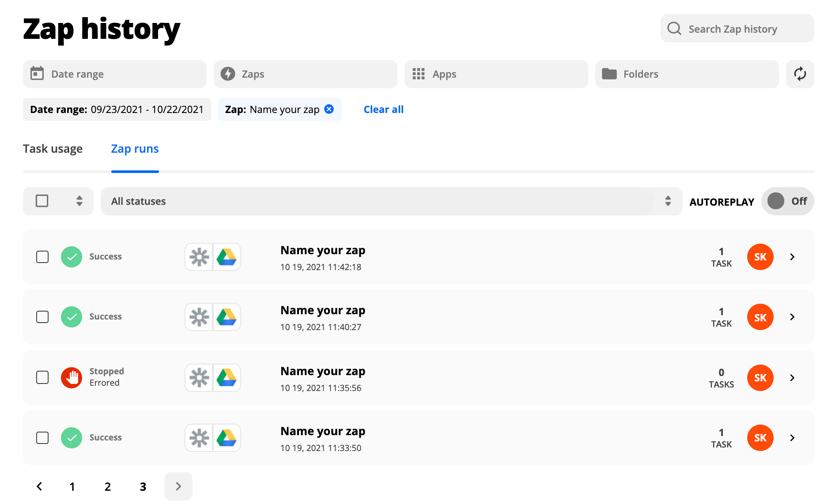Screen dimensions: 839x504
Task: Click green Success icon of 11:42:18 run
Action: point(72,257)
